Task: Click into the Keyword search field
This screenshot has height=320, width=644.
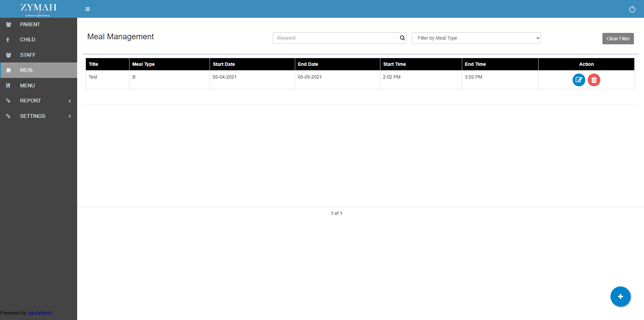Action: pos(335,38)
